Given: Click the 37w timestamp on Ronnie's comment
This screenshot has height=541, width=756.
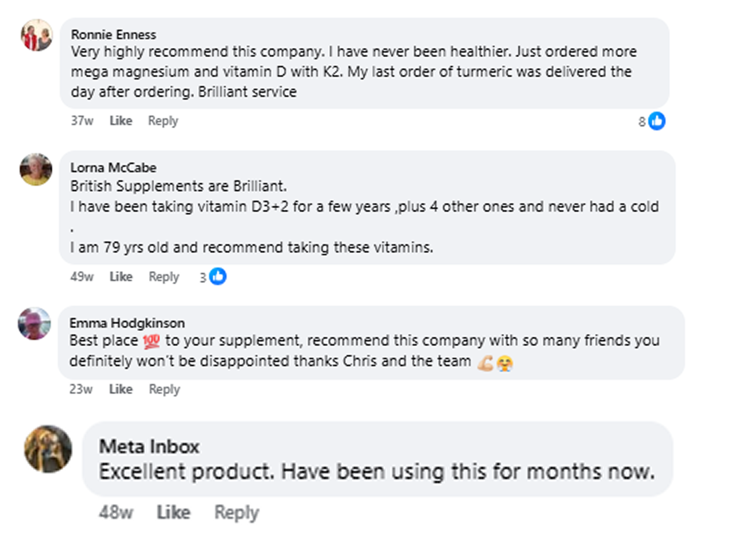Looking at the screenshot, I should pos(82,121).
